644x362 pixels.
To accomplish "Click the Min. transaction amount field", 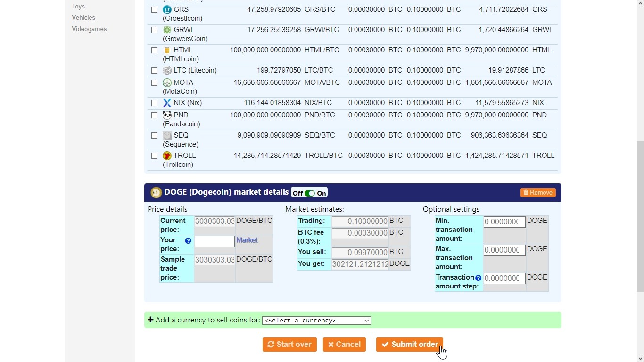I will click(504, 222).
